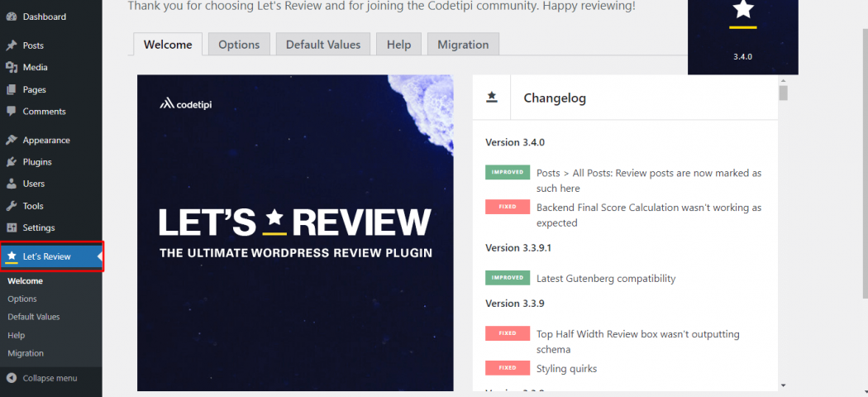Image resolution: width=868 pixels, height=397 pixels.
Task: Click the Changelog heading
Action: (x=555, y=98)
